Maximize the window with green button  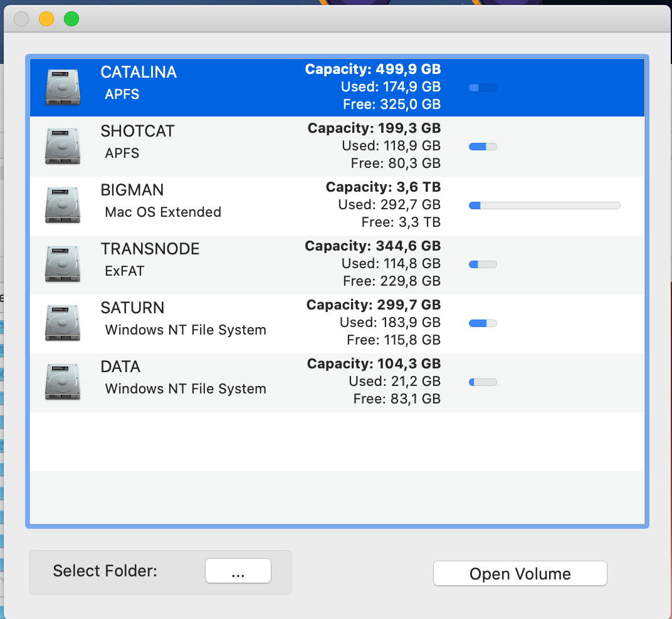71,19
